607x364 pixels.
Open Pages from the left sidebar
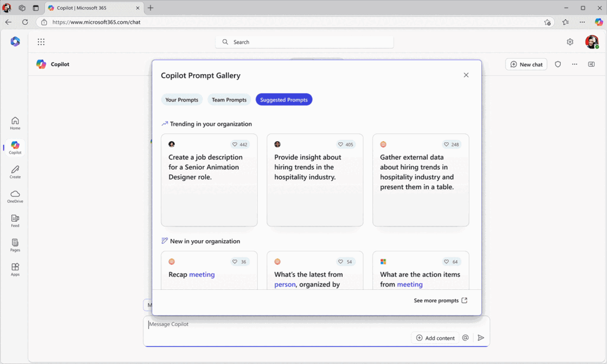coord(14,245)
